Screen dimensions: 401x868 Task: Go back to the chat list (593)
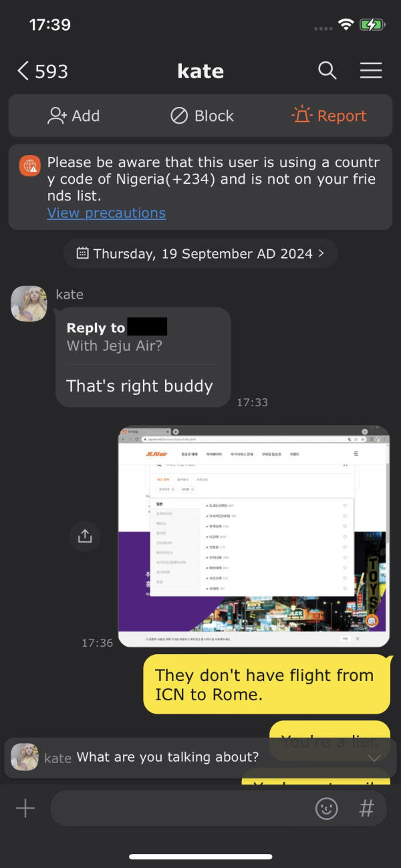tap(42, 71)
